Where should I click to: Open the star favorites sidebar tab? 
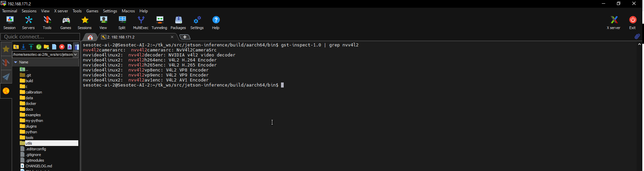tap(6, 49)
